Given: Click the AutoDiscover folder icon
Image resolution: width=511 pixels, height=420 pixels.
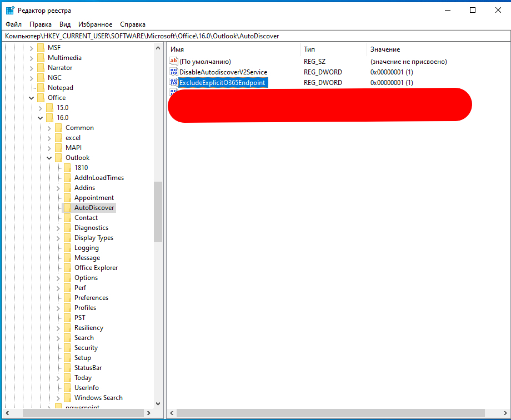Looking at the screenshot, I should click(x=67, y=208).
